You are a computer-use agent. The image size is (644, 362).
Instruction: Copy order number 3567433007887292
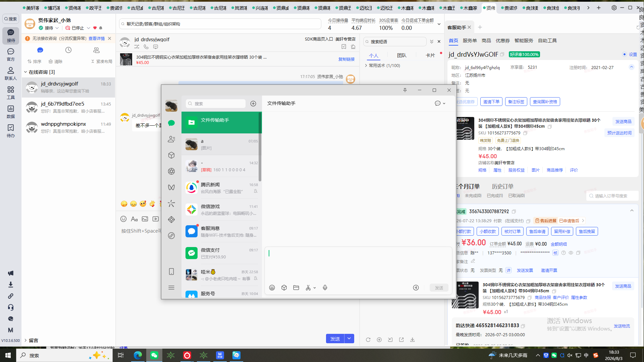(x=514, y=212)
